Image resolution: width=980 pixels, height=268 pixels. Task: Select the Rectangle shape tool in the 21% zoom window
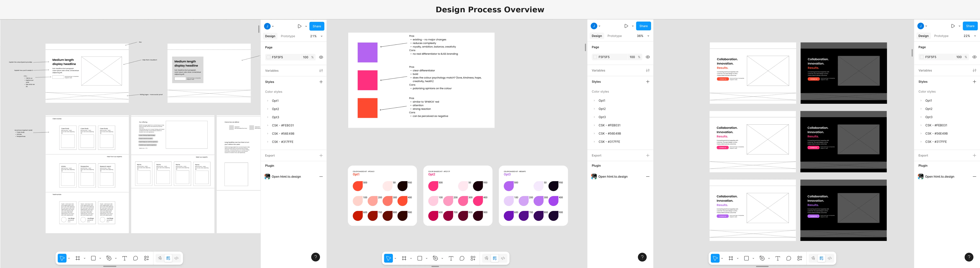coord(93,258)
